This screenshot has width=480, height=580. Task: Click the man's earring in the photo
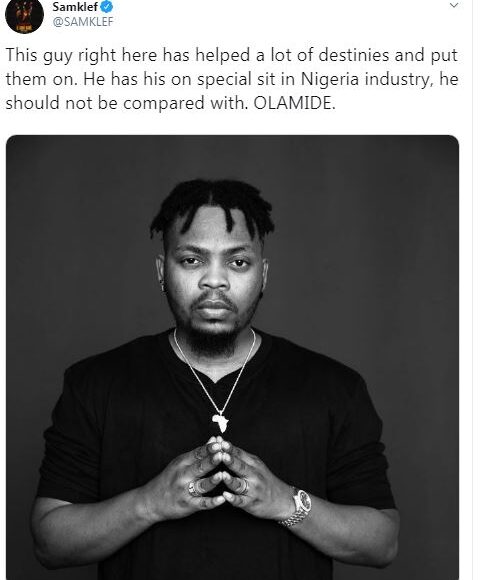click(x=162, y=285)
